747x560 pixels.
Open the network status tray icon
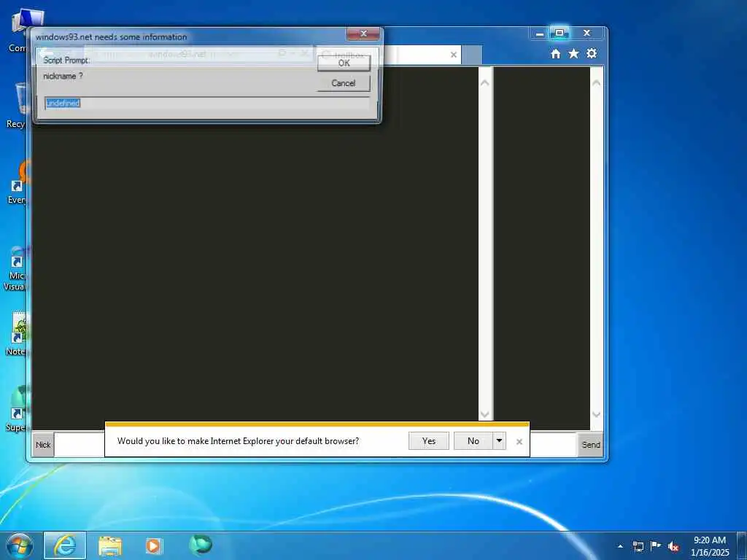[638, 546]
